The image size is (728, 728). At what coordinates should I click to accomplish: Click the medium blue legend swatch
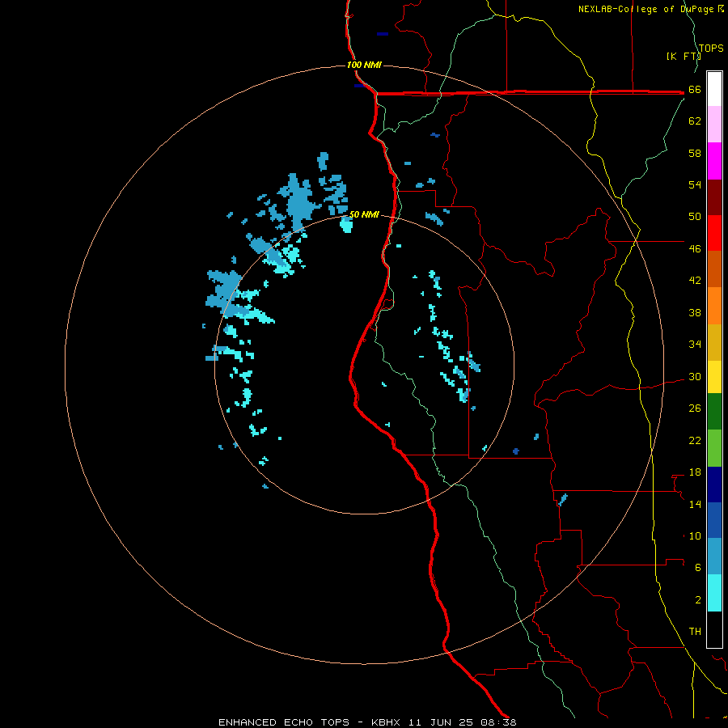(x=714, y=520)
